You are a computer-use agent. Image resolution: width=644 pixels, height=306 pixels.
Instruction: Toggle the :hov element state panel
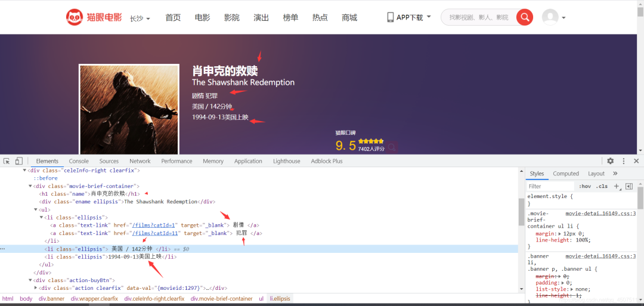pos(584,186)
